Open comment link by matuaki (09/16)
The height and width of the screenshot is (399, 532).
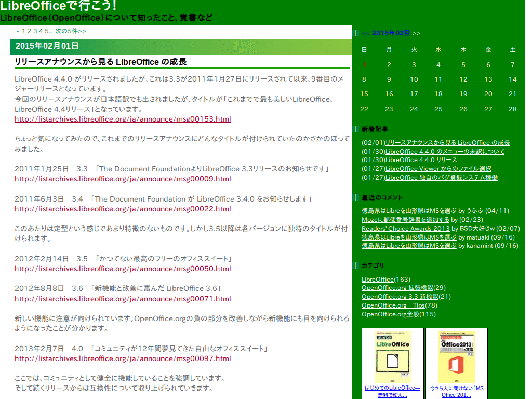[409, 237]
